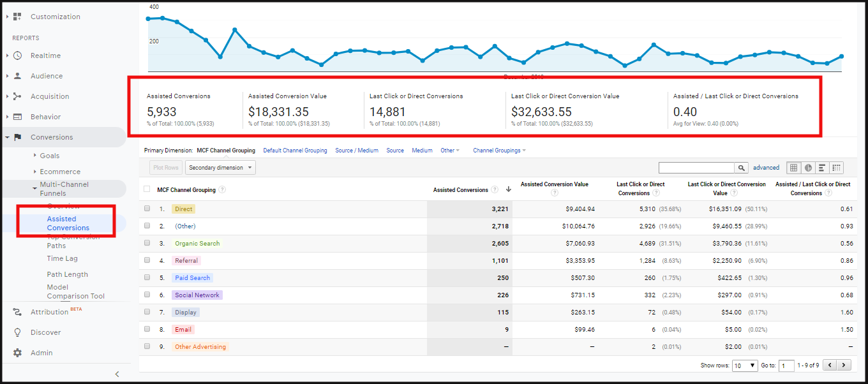
Task: Open Admin via the gear icon
Action: click(18, 353)
